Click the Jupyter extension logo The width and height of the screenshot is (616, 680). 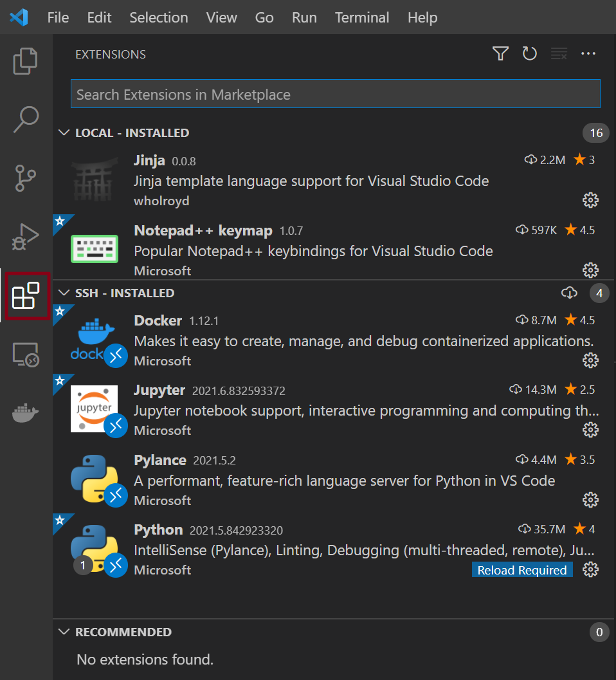click(95, 409)
